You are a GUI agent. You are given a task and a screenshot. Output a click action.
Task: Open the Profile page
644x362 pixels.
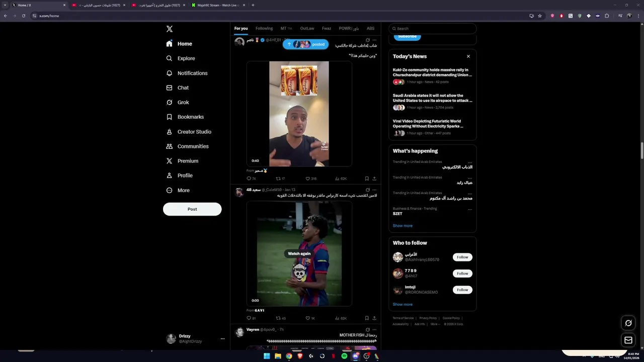click(x=179, y=175)
